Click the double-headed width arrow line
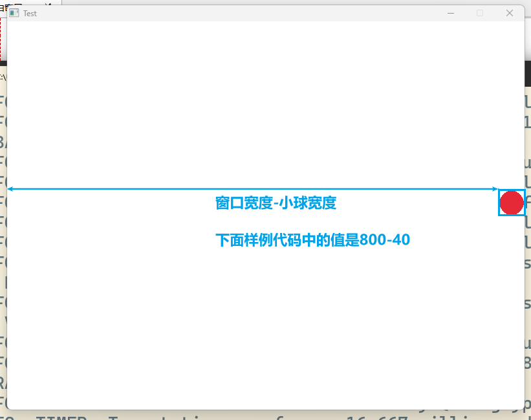Image resolution: width=531 pixels, height=420 pixels. point(259,188)
